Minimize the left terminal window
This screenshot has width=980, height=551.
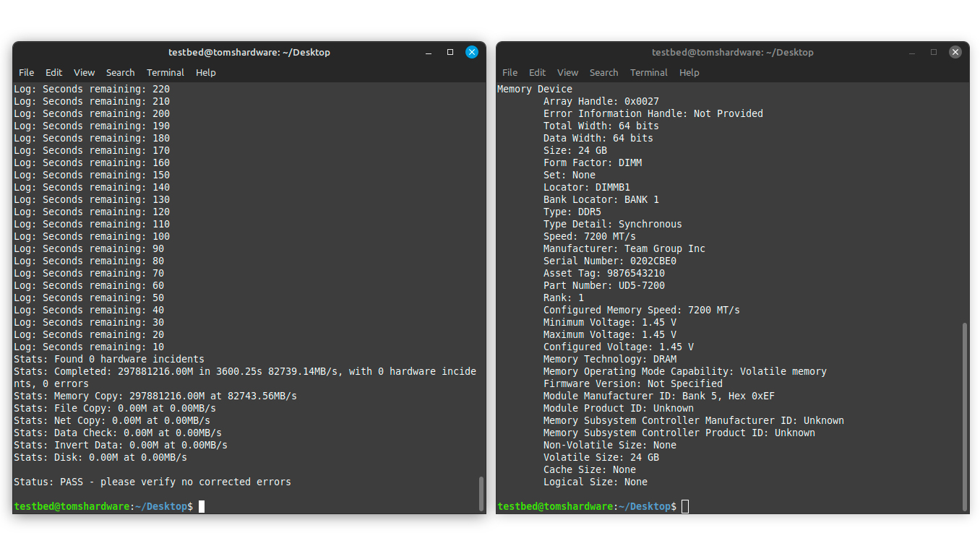coord(429,52)
